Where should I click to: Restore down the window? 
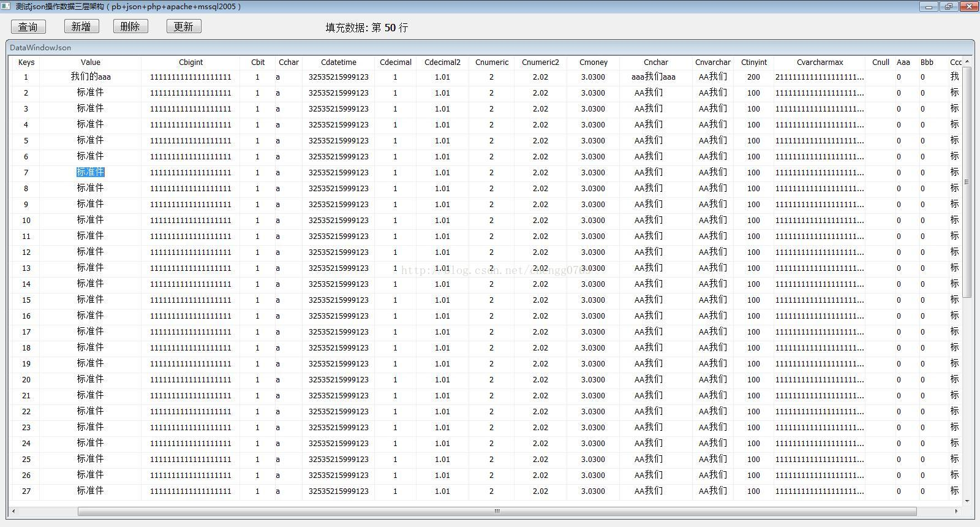(x=948, y=7)
